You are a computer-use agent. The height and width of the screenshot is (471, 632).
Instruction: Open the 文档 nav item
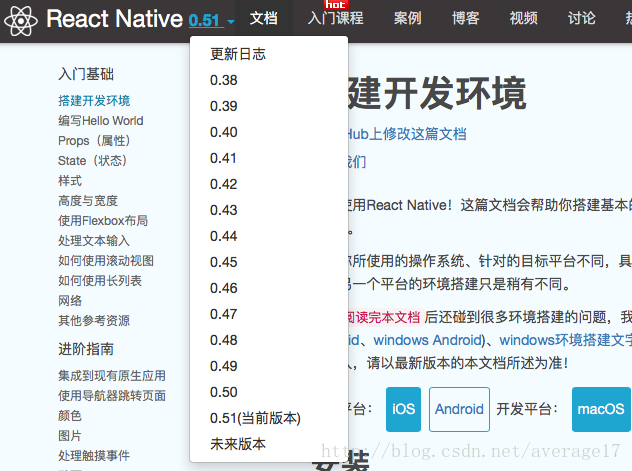pyautogui.click(x=264, y=19)
